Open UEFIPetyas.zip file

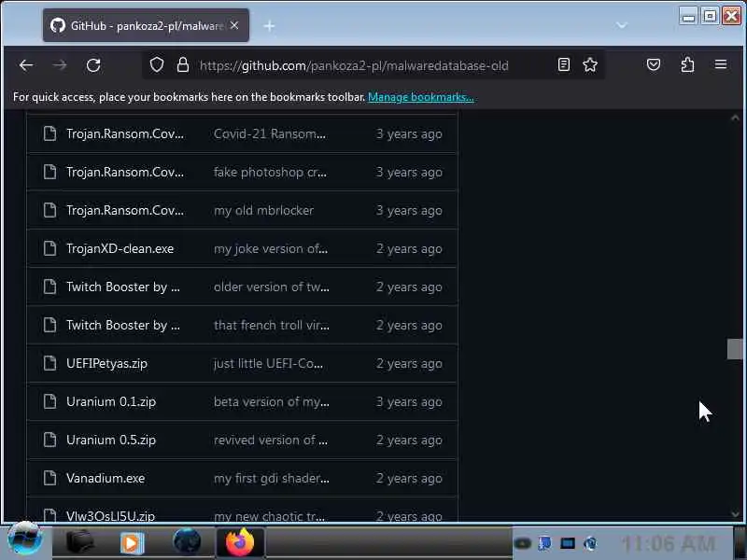106,363
